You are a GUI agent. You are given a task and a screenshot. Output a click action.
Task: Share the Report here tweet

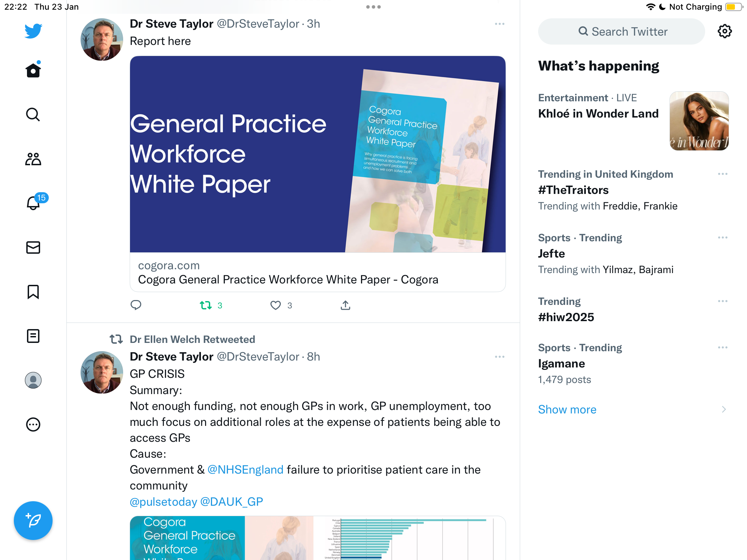(x=345, y=305)
